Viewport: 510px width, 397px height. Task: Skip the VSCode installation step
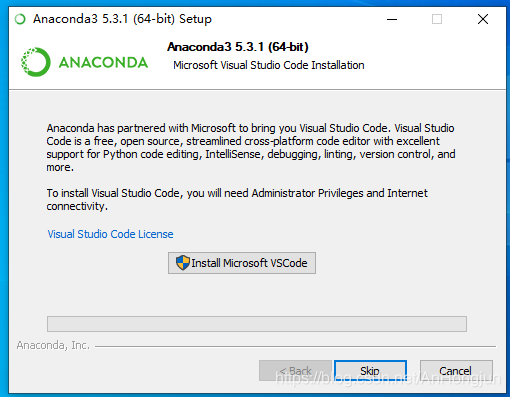[x=370, y=371]
